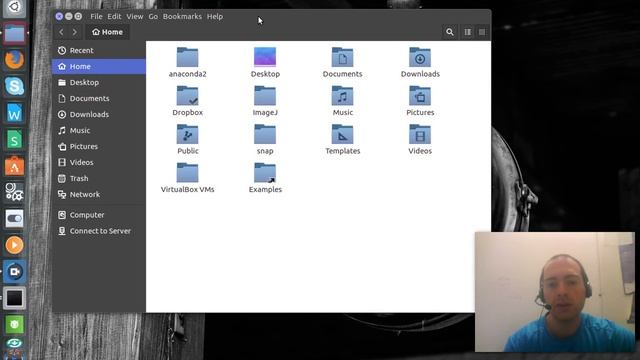Open the Pictures folder icon
This screenshot has width=640, height=360.
[420, 96]
